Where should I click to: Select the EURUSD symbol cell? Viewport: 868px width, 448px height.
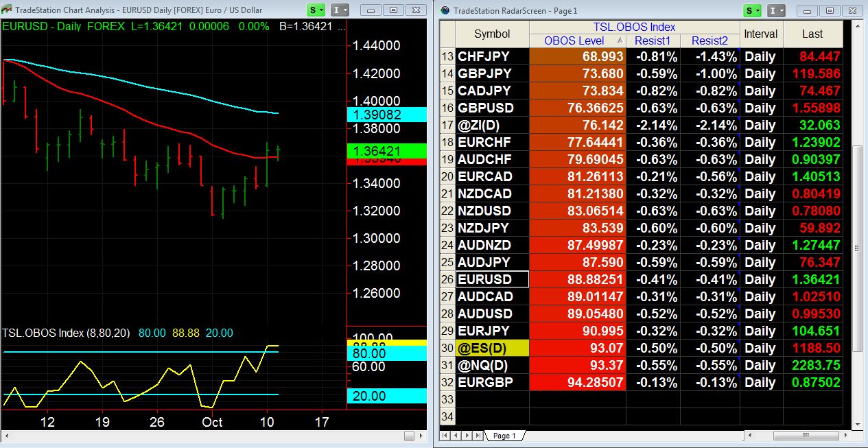pyautogui.click(x=492, y=279)
